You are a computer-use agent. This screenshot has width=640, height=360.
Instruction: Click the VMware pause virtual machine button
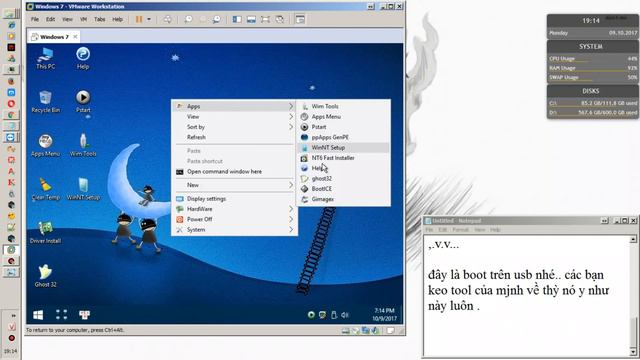(139, 19)
